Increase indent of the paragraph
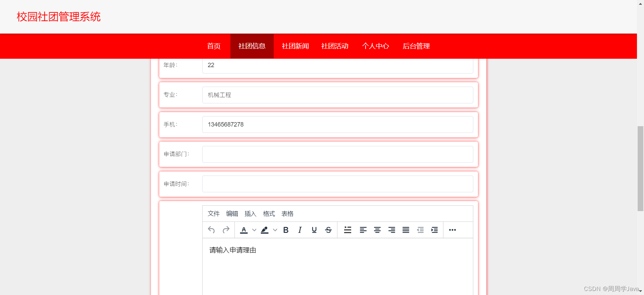The image size is (644, 295). (x=434, y=230)
